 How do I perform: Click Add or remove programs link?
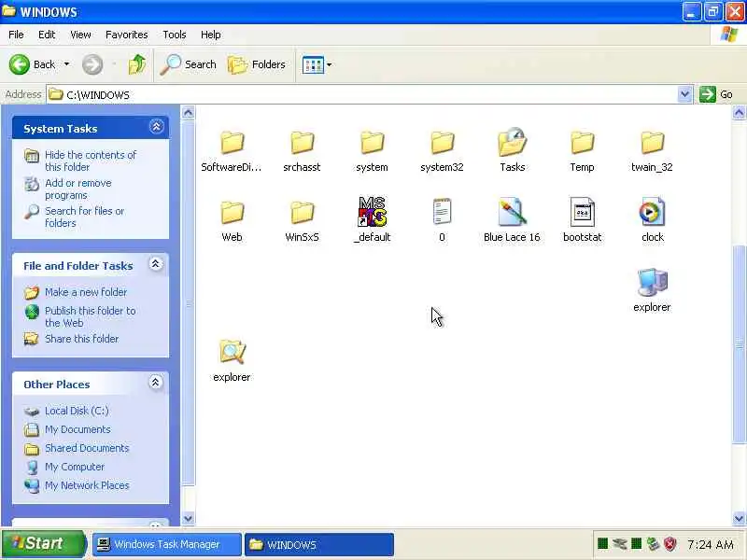pos(78,189)
